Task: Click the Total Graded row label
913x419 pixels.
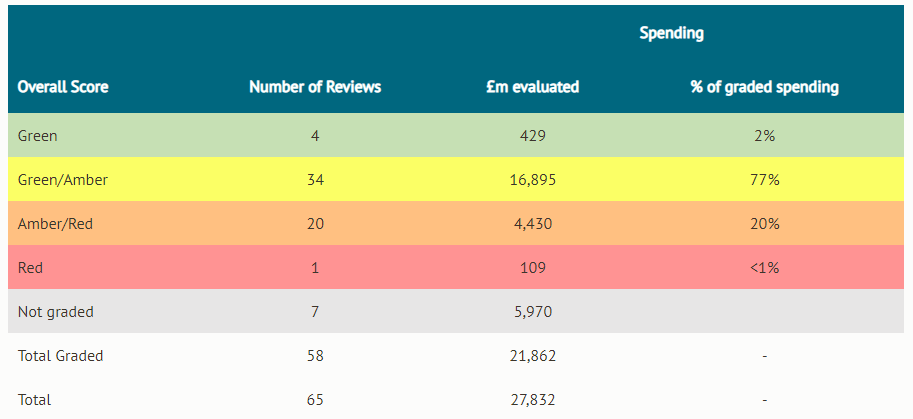Action: (x=61, y=356)
